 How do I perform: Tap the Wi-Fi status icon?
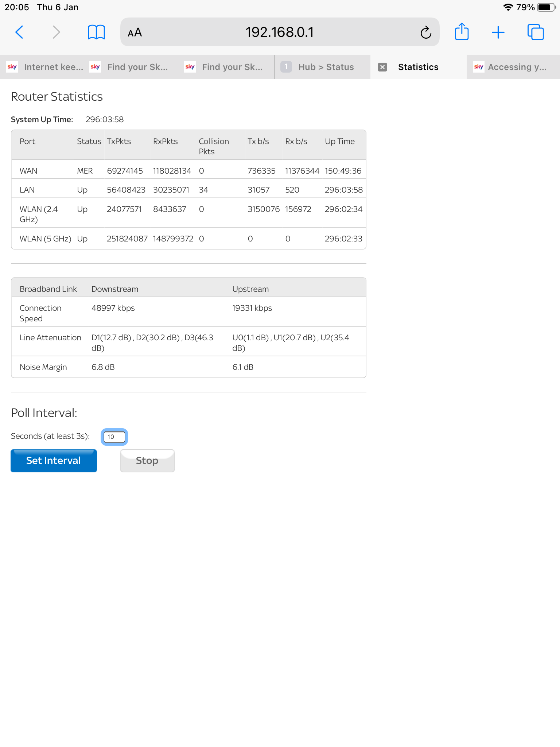(x=508, y=7)
